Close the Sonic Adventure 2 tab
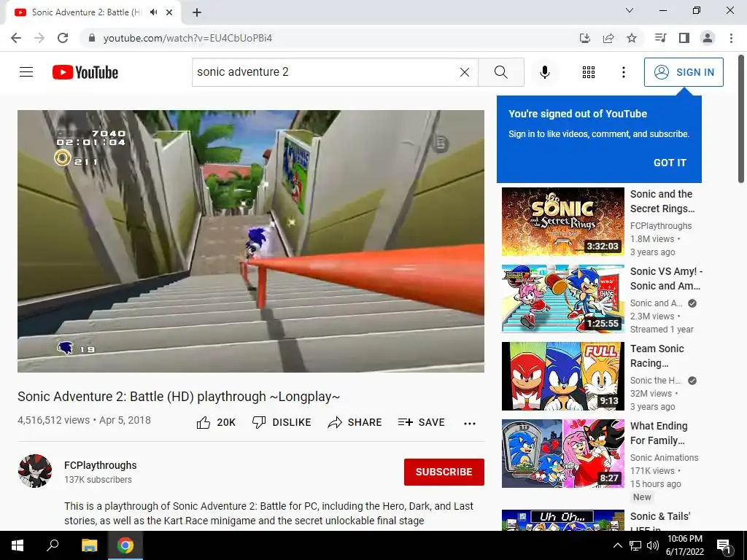The width and height of the screenshot is (747, 560). point(169,12)
